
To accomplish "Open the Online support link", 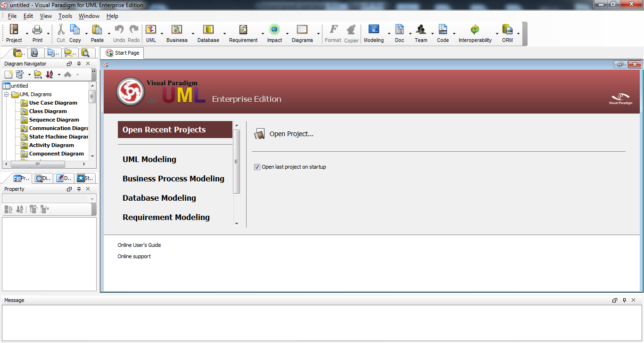I will pyautogui.click(x=134, y=256).
